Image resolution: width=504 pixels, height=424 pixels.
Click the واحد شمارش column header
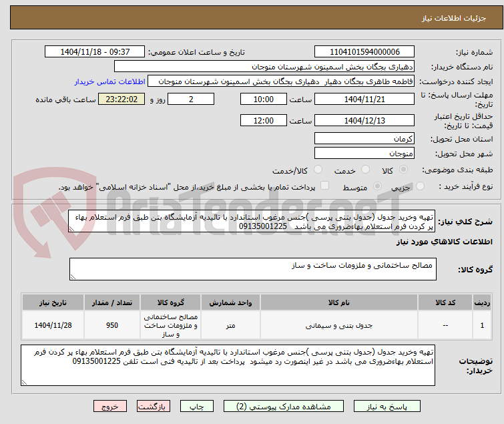(230, 302)
